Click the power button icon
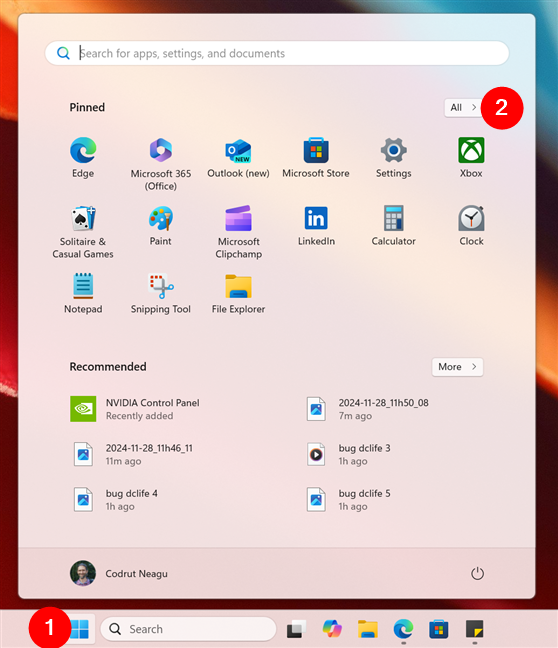This screenshot has height=648, width=558. tap(477, 573)
